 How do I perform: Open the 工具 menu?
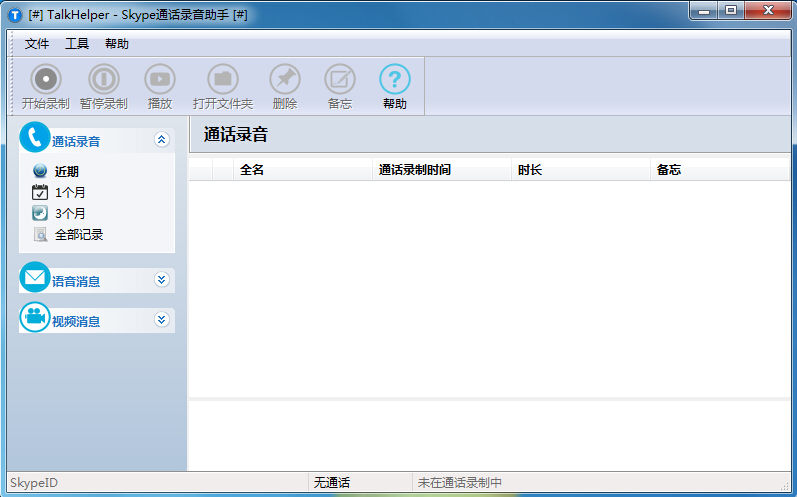click(77, 44)
